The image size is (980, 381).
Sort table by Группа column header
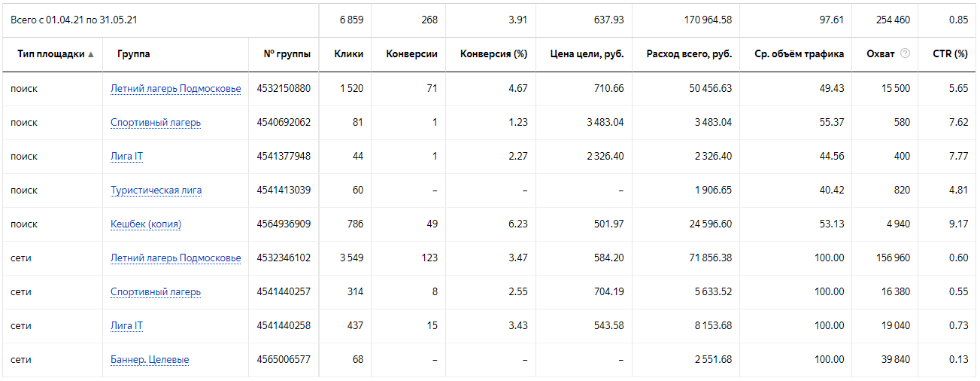coord(133,54)
